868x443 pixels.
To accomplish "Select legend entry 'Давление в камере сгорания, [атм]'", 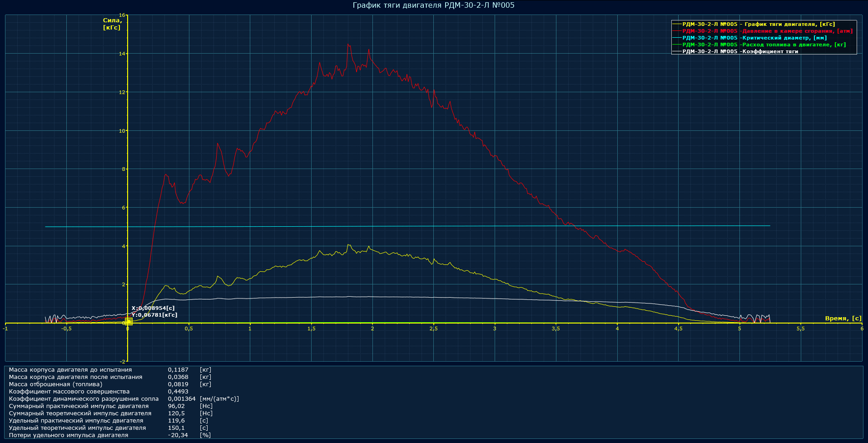I will [x=763, y=31].
